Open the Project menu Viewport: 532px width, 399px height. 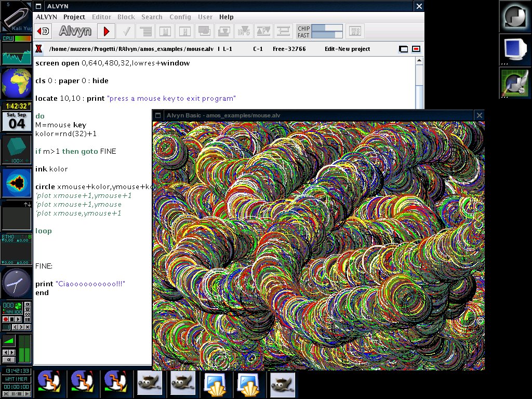(x=74, y=17)
